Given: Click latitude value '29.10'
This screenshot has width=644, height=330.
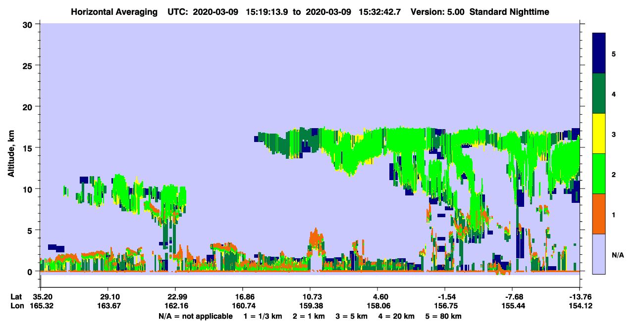Looking at the screenshot, I should [x=108, y=297].
